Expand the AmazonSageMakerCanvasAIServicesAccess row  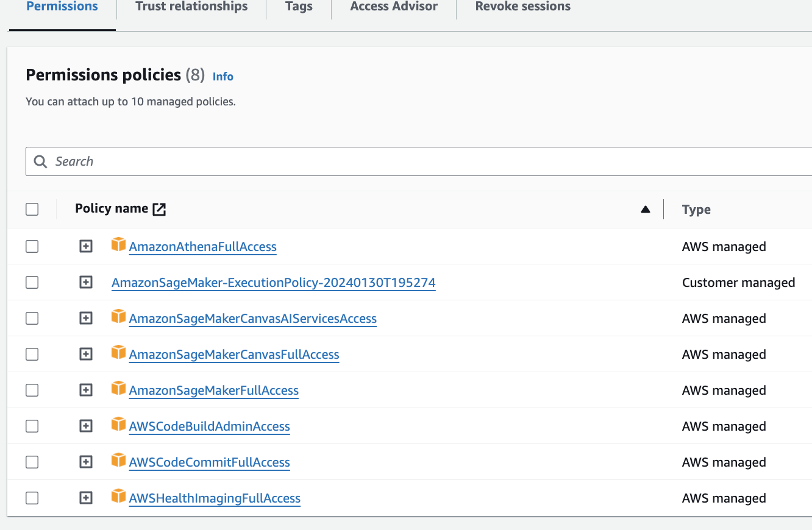pos(86,319)
